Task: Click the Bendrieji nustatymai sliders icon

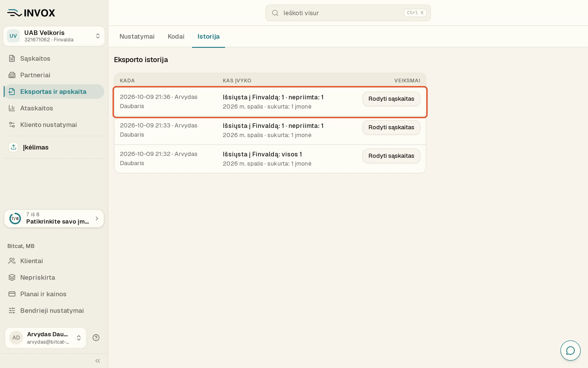Action: coord(12,310)
